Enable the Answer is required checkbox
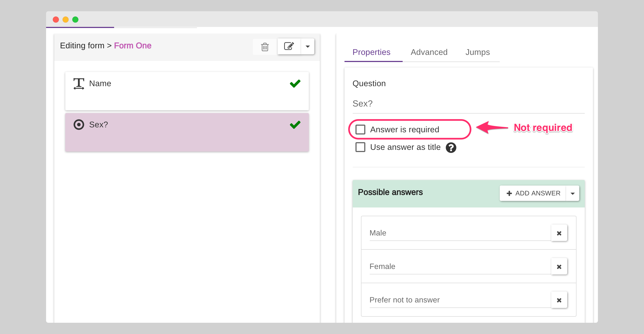Screen dimensions: 644x334 (x=360, y=130)
